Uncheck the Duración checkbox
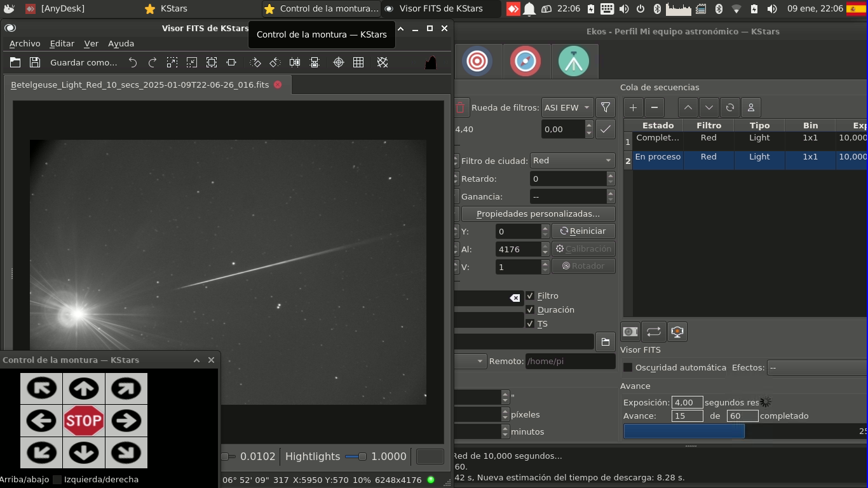This screenshot has width=868, height=488. pos(530,309)
